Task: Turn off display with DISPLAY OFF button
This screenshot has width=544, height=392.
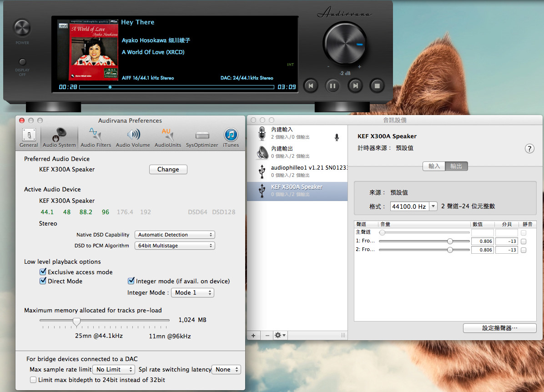Action: (22, 62)
